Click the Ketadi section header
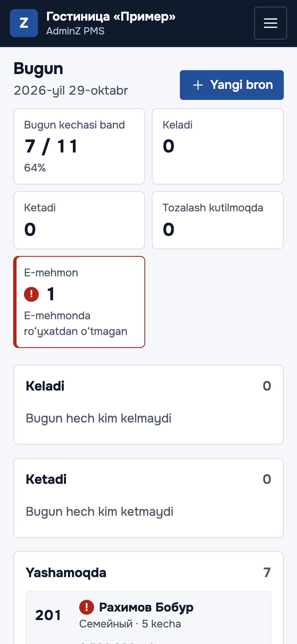297x644 pixels. pos(46,479)
